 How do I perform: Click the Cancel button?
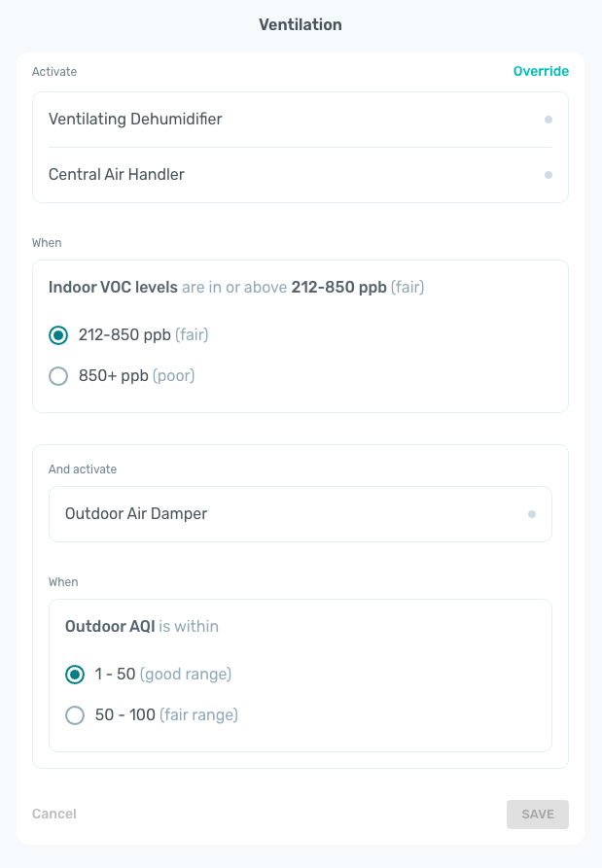[54, 814]
